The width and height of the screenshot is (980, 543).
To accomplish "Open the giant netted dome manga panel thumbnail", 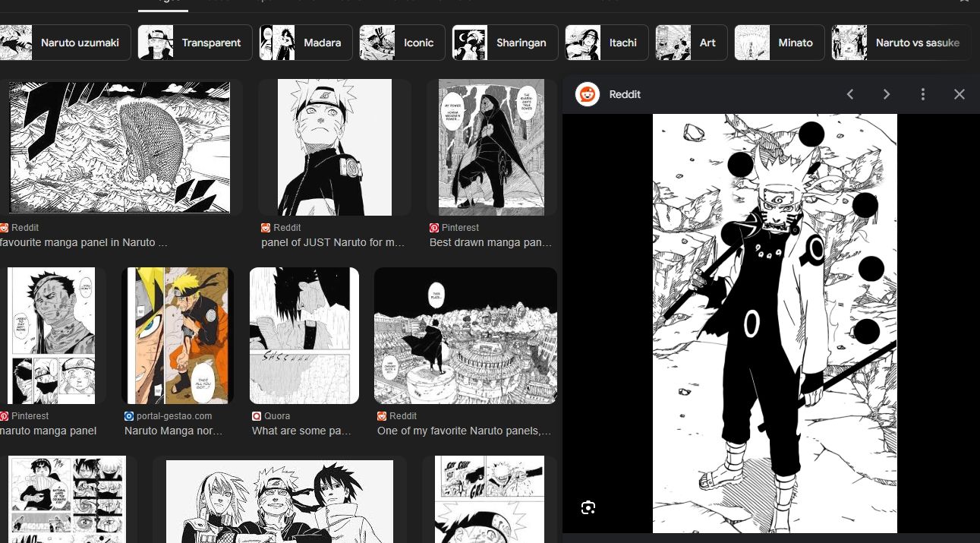I will coord(118,147).
